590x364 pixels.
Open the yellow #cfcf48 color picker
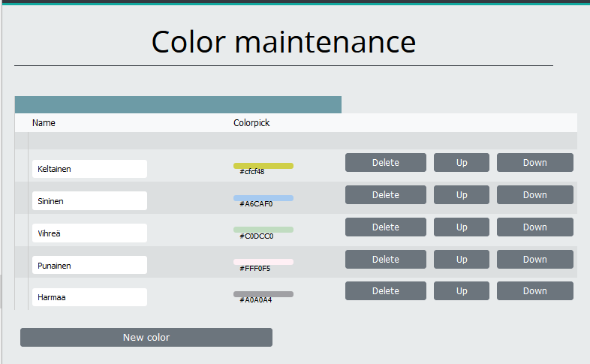coord(263,166)
